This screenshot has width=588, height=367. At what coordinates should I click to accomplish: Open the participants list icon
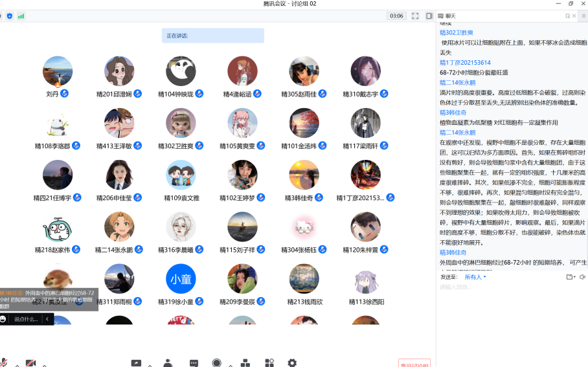click(x=168, y=363)
